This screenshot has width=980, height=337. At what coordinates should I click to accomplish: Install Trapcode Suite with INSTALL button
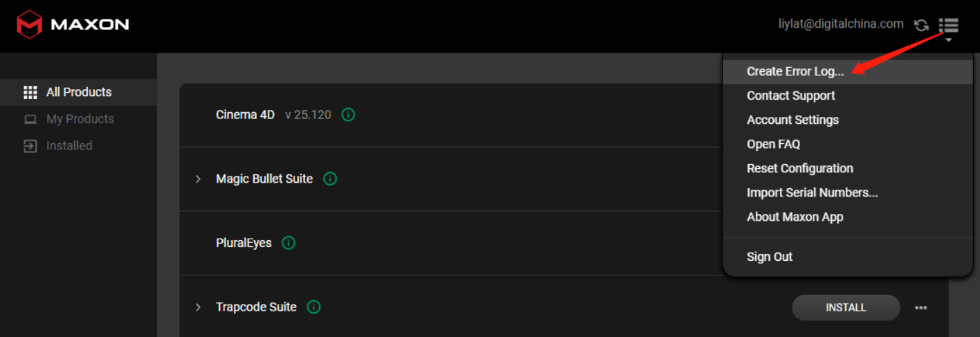pyautogui.click(x=846, y=308)
